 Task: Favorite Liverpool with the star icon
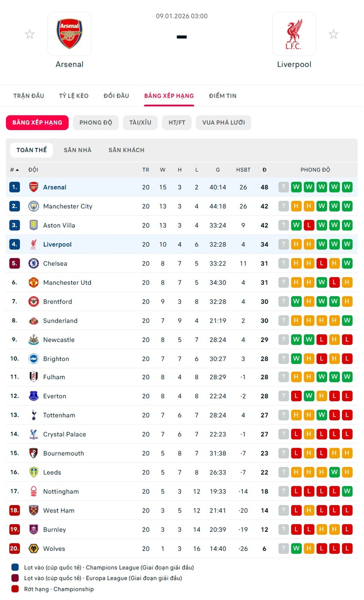pos(334,34)
